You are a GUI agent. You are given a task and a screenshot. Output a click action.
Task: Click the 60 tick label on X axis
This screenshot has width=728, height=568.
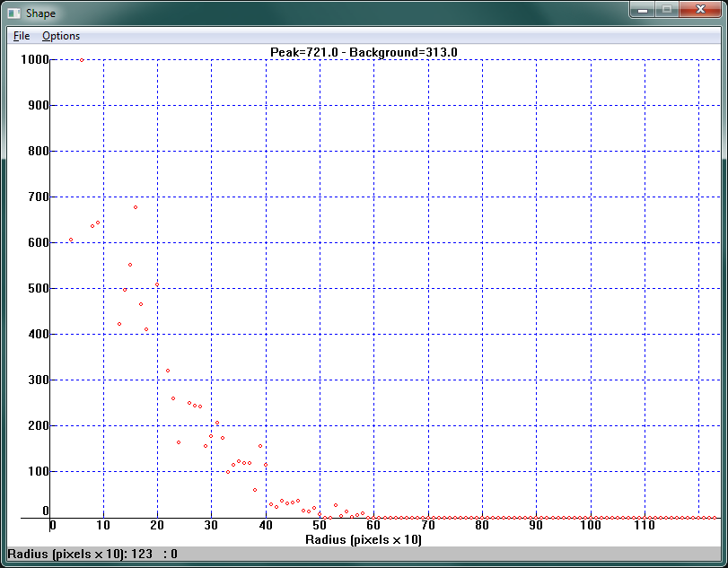[374, 526]
